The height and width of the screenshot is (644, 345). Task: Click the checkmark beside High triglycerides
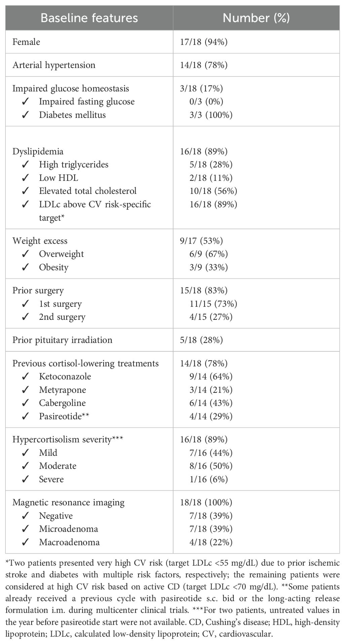(25, 165)
